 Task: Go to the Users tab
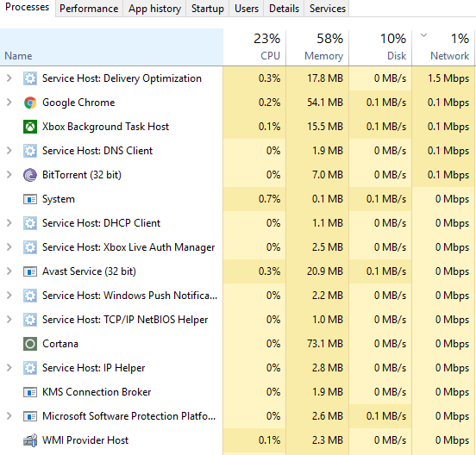pyautogui.click(x=247, y=9)
